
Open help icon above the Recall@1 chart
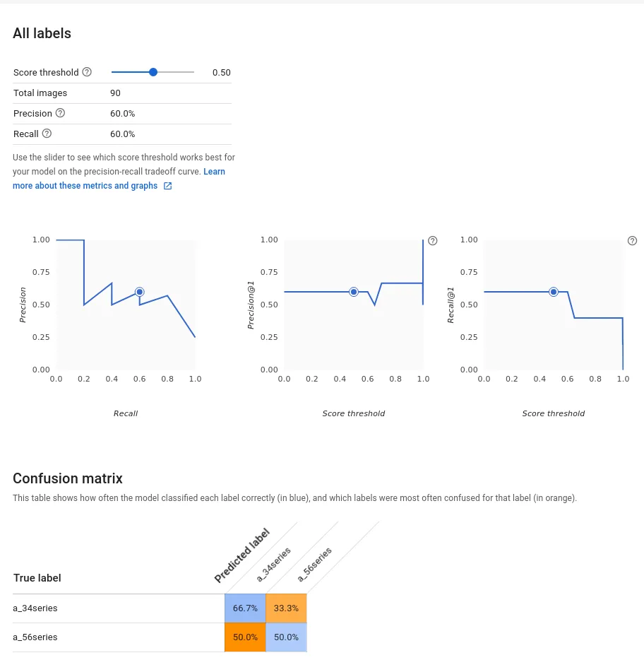click(632, 240)
